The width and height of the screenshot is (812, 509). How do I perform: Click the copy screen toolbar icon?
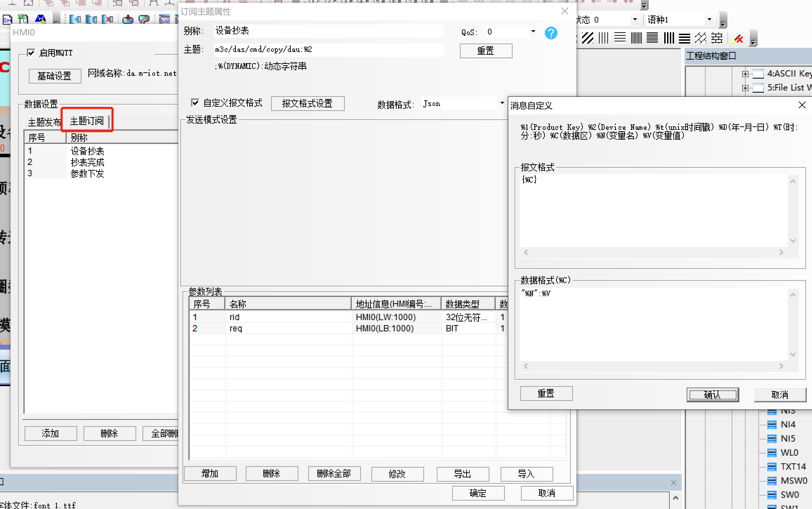click(x=91, y=19)
